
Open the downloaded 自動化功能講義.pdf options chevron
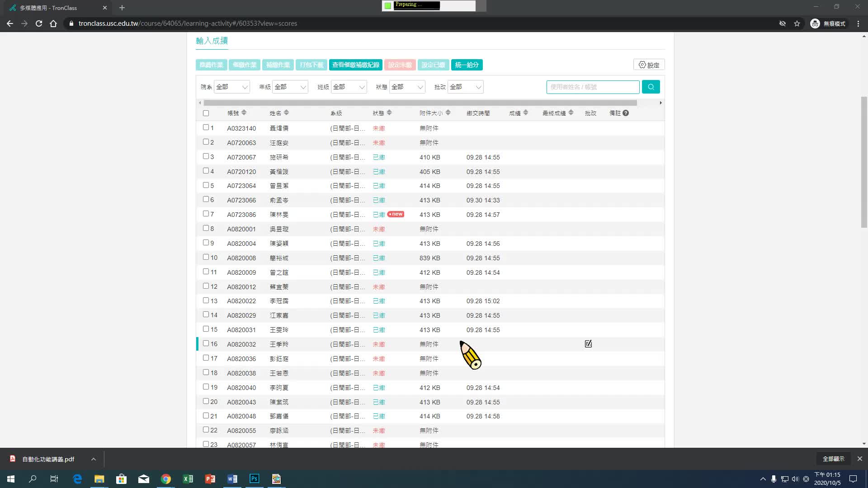pos(93,459)
